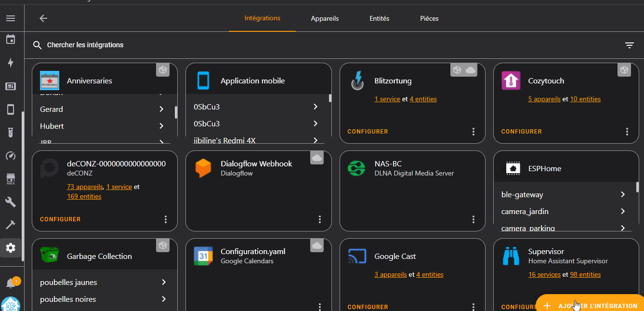This screenshot has height=311, width=644.
Task: Open the wrench icon in the sidebar
Action: (x=11, y=202)
